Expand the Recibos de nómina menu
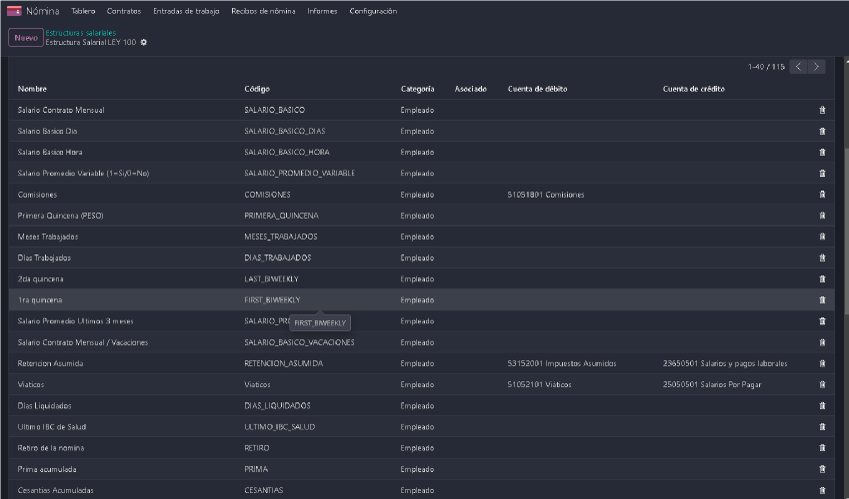Viewport: 849px width, 499px height. coord(263,11)
